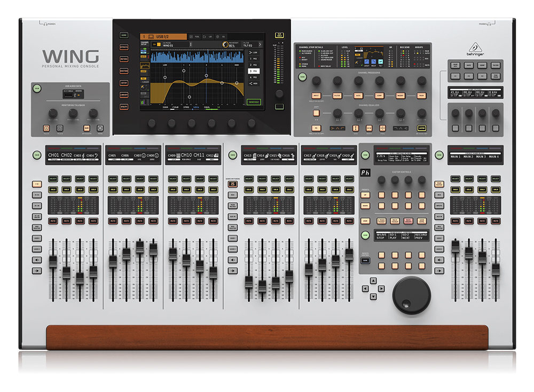This screenshot has height=392, width=534.
Task: Click the EQ Freq button icon
Action: [382, 128]
